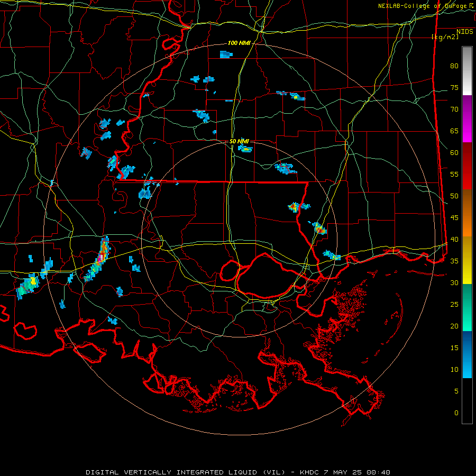Select the 5 value on the color scale
The height and width of the screenshot is (476, 476).
(x=456, y=391)
